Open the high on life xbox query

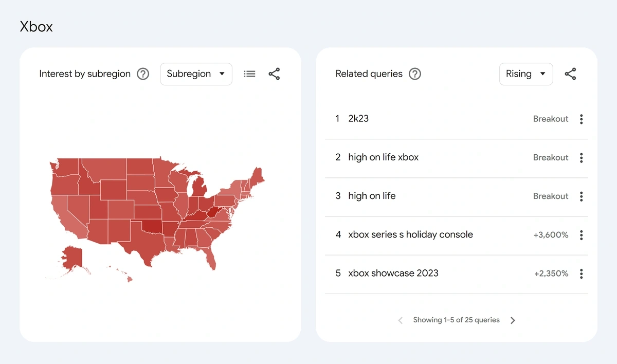click(384, 157)
